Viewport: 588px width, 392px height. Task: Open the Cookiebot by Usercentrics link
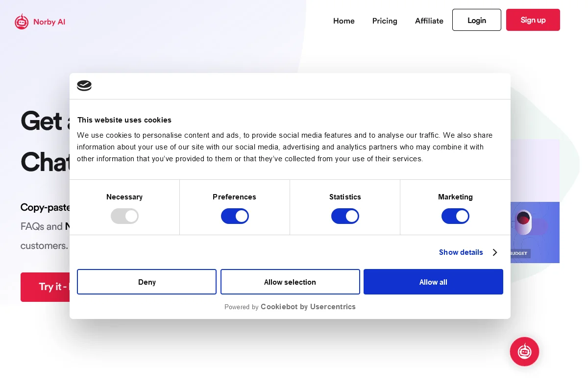point(308,307)
